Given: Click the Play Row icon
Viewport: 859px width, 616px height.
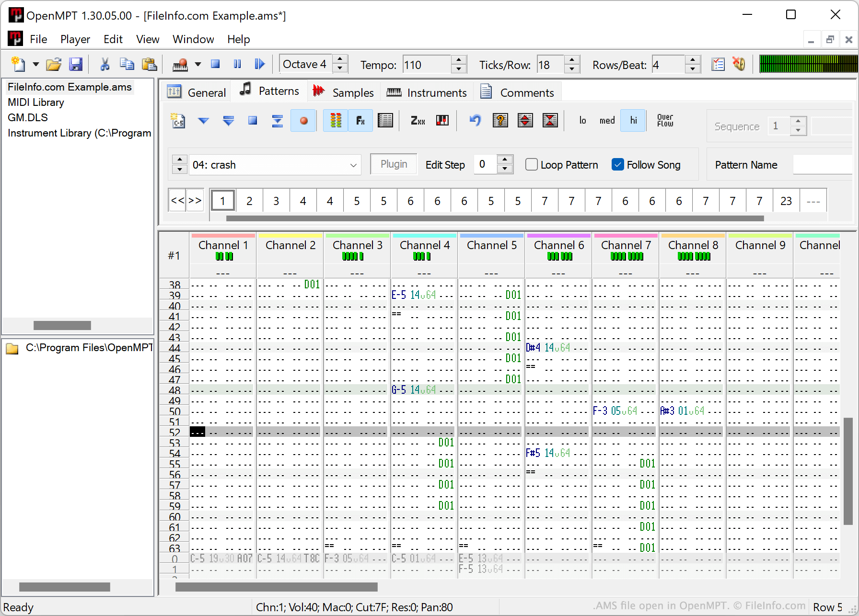Looking at the screenshot, I should 277,121.
